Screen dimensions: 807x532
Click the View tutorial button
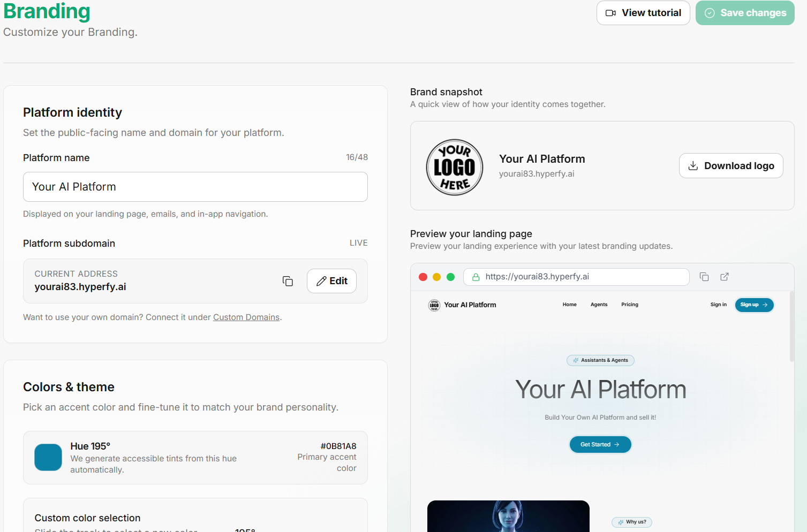[x=643, y=13]
